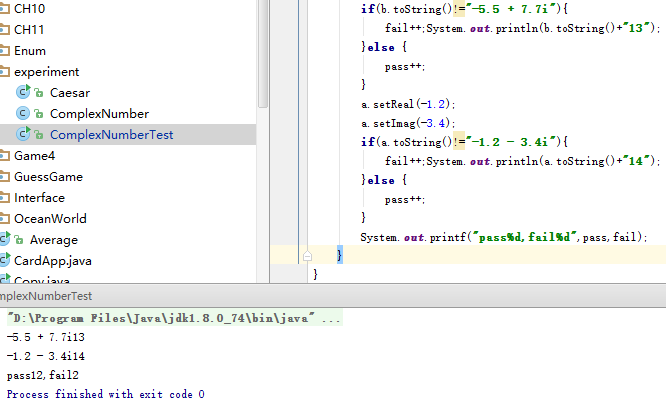This screenshot has width=666, height=408.
Task: Click the Run panel ComplexNumberTest title
Action: click(46, 296)
